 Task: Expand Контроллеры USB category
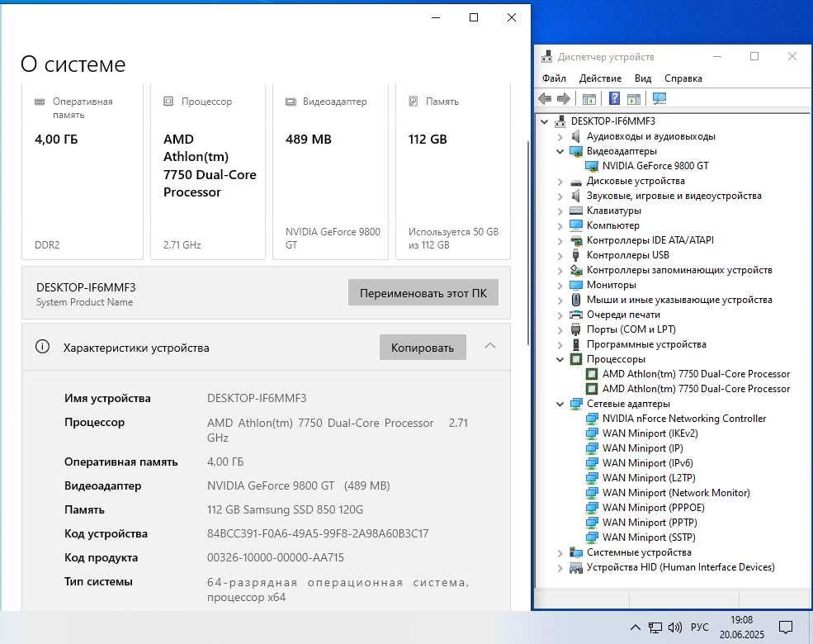560,256
